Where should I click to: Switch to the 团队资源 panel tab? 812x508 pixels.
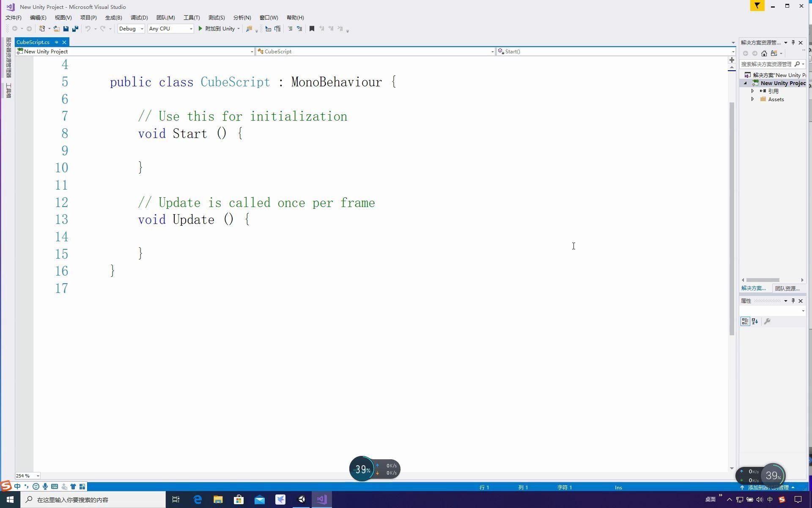tap(787, 288)
